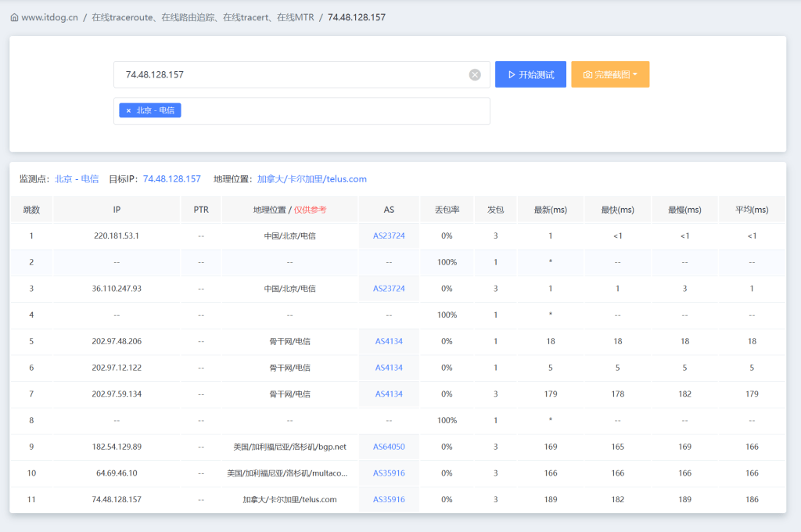Screen dimensions: 801x532
Task: Click location 美国/加利福尼亚/洛杉矶/bgp.net
Action: click(289, 447)
